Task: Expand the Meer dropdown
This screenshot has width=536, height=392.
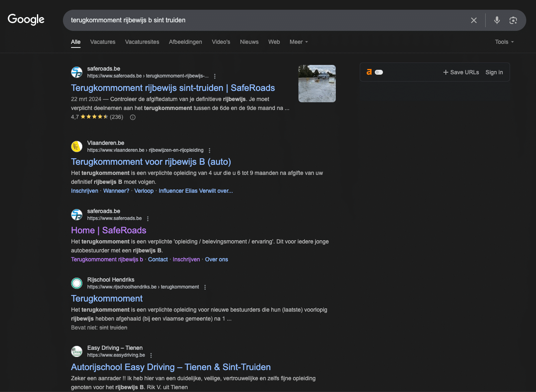Action: [x=299, y=42]
